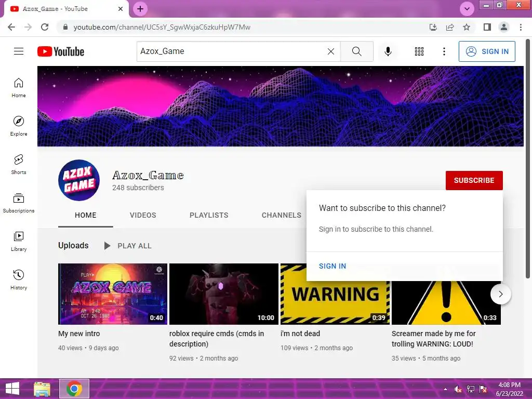The height and width of the screenshot is (399, 532).
Task: Open the tab search dropdown arrow
Action: pos(467,9)
